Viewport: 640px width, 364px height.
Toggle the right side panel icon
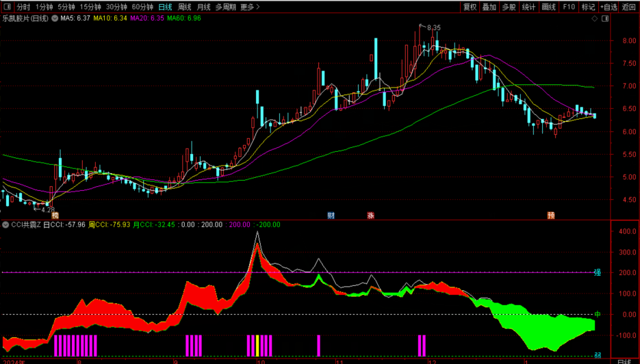click(605, 18)
